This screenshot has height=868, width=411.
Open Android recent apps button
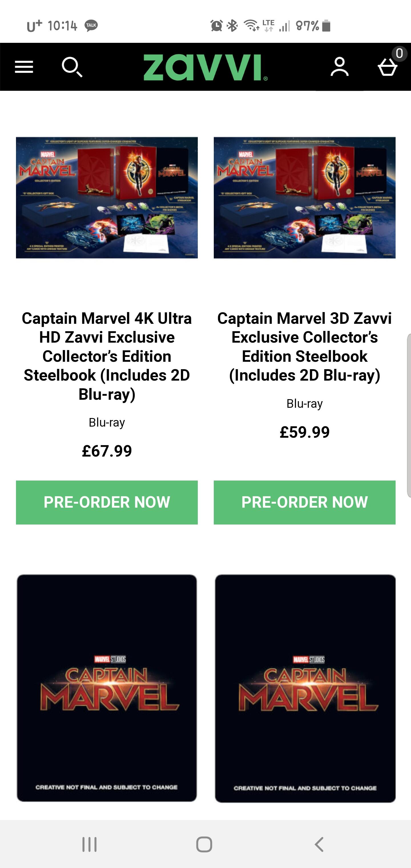pyautogui.click(x=90, y=844)
